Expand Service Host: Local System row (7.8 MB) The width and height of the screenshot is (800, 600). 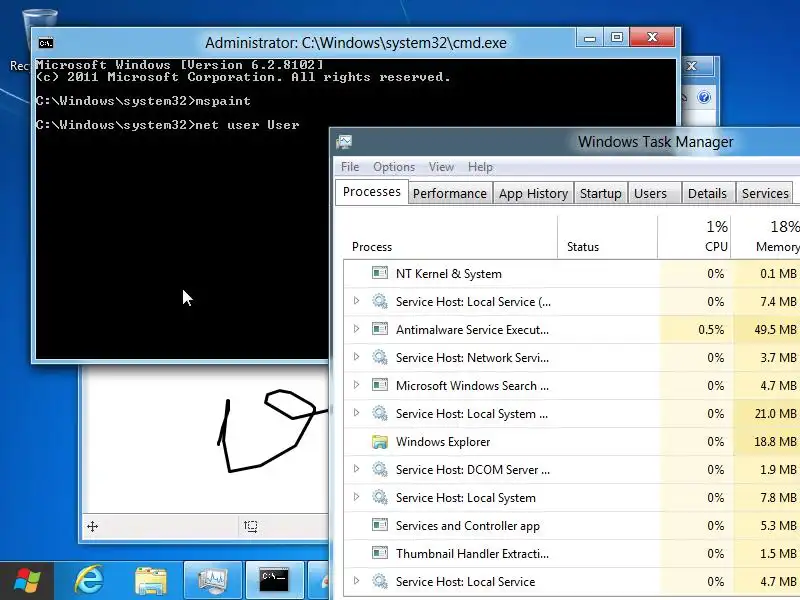(357, 497)
